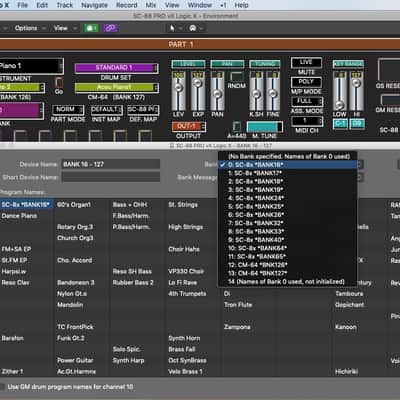Open the View menu in the Environment window
Screen dimensions: 400x400
[61, 28]
